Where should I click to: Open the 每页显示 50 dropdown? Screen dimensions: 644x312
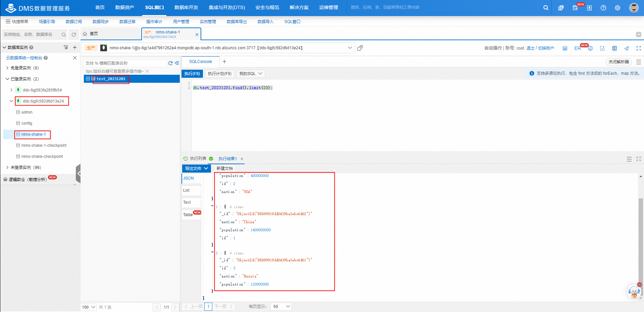281,306
